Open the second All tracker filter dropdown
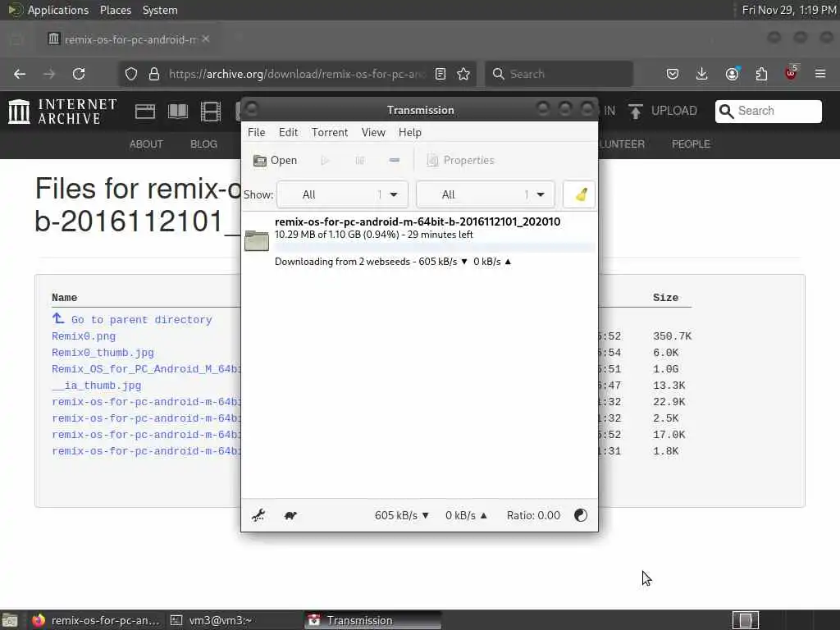 tap(486, 194)
